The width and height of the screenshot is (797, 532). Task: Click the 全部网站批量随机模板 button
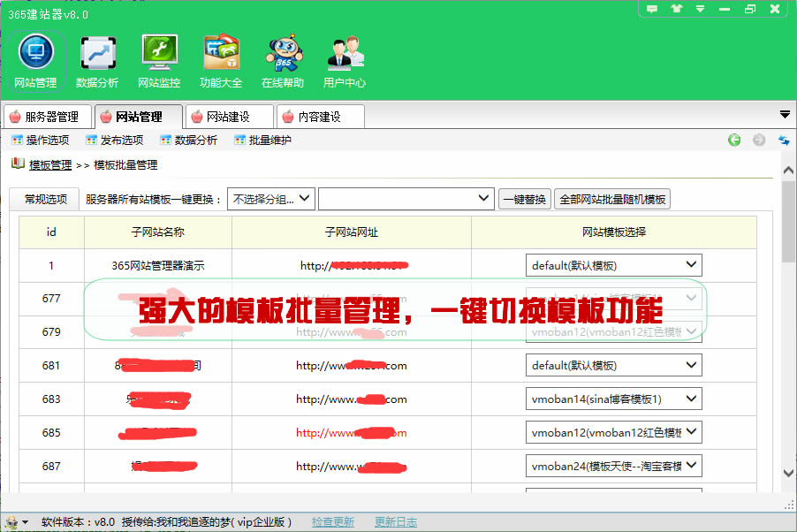pyautogui.click(x=612, y=199)
